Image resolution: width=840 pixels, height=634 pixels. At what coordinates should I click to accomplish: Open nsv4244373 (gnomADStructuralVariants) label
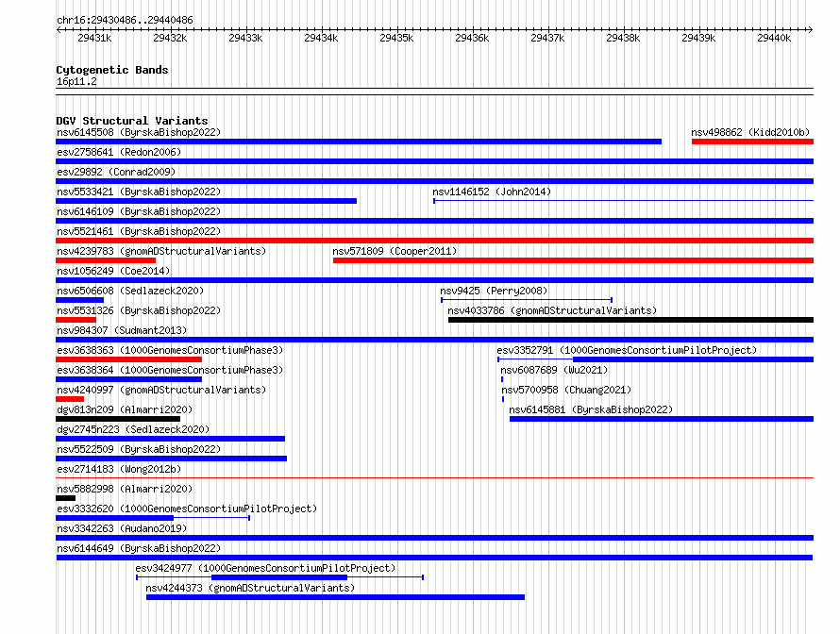(250, 588)
